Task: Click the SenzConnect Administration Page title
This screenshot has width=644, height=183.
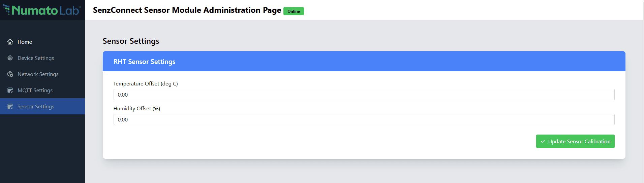Action: click(187, 10)
